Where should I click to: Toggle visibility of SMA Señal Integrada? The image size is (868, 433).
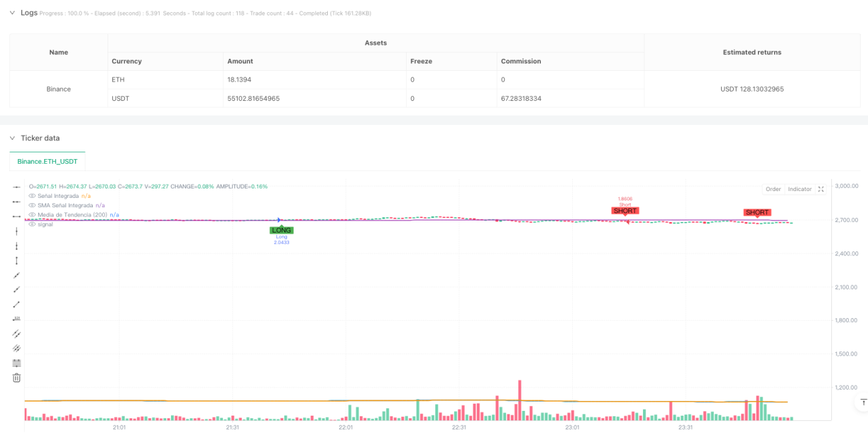pos(32,205)
